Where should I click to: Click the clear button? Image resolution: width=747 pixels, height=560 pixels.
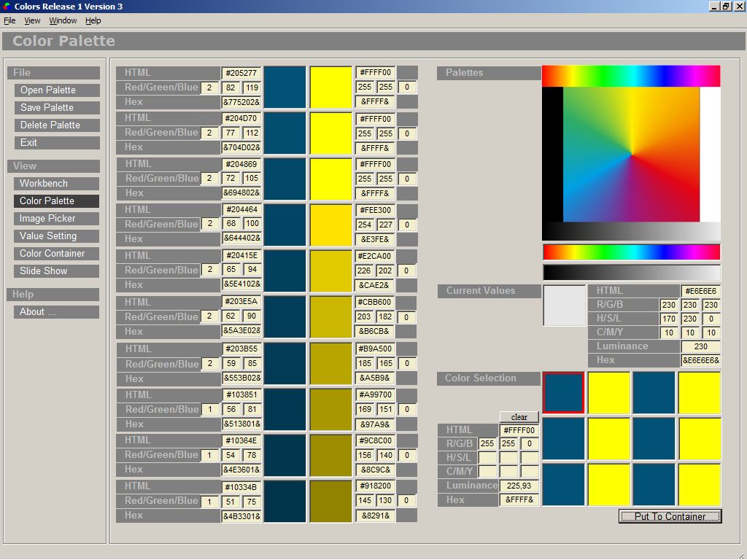pyautogui.click(x=519, y=417)
